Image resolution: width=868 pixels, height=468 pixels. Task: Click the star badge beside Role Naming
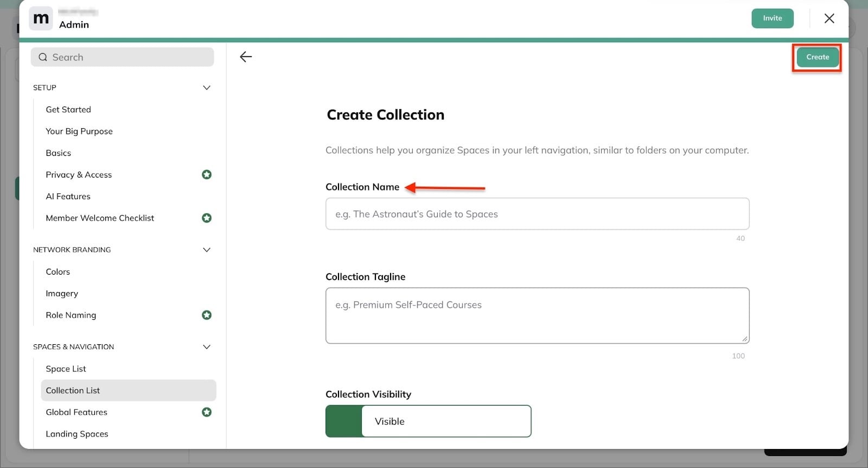coord(207,315)
